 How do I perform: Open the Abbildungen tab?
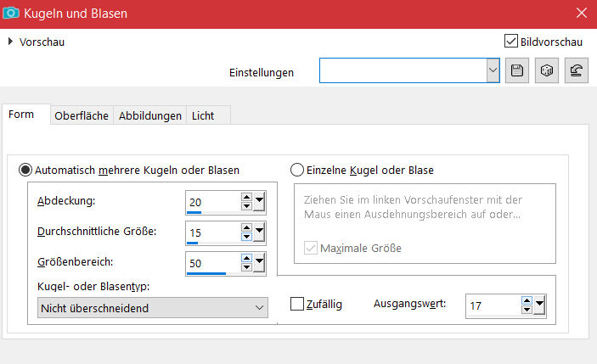[150, 116]
